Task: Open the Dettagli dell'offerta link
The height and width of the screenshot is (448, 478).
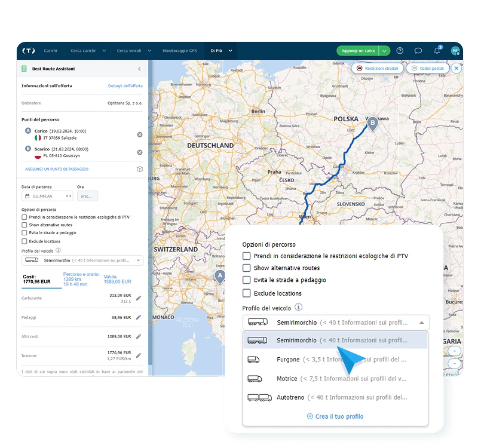Action: point(125,86)
